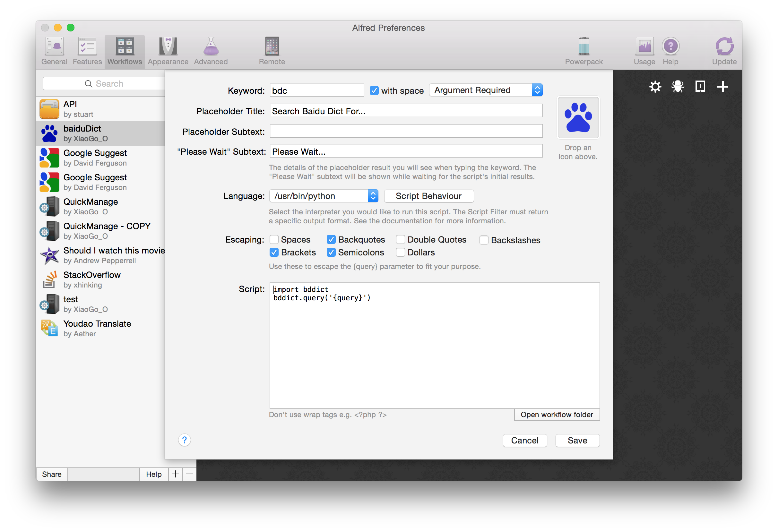Open the Language /usr/bin/python dropdown

point(324,196)
